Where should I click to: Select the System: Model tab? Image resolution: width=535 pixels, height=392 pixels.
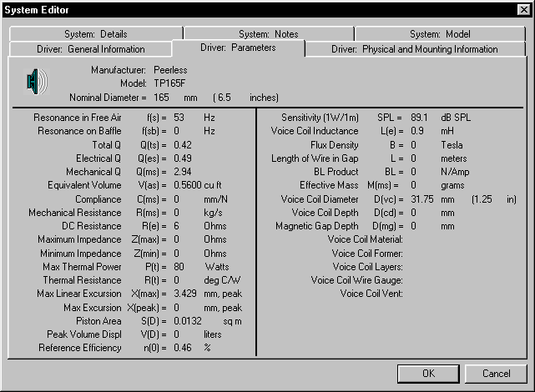[x=440, y=34]
